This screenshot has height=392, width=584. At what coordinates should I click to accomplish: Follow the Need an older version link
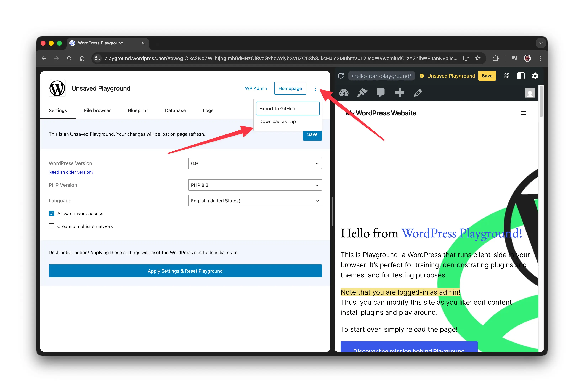pos(71,172)
